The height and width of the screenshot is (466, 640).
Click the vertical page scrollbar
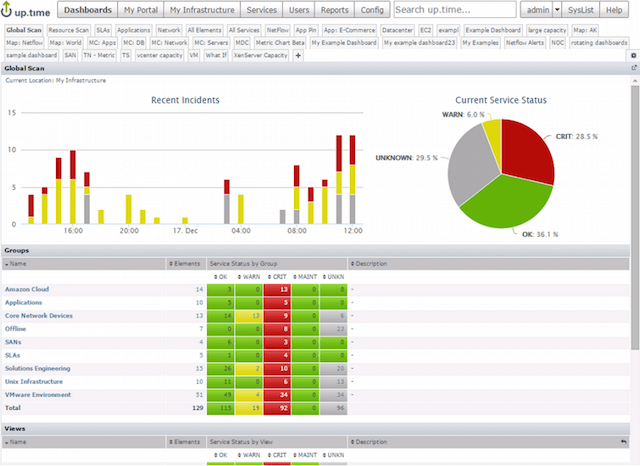tap(635, 216)
